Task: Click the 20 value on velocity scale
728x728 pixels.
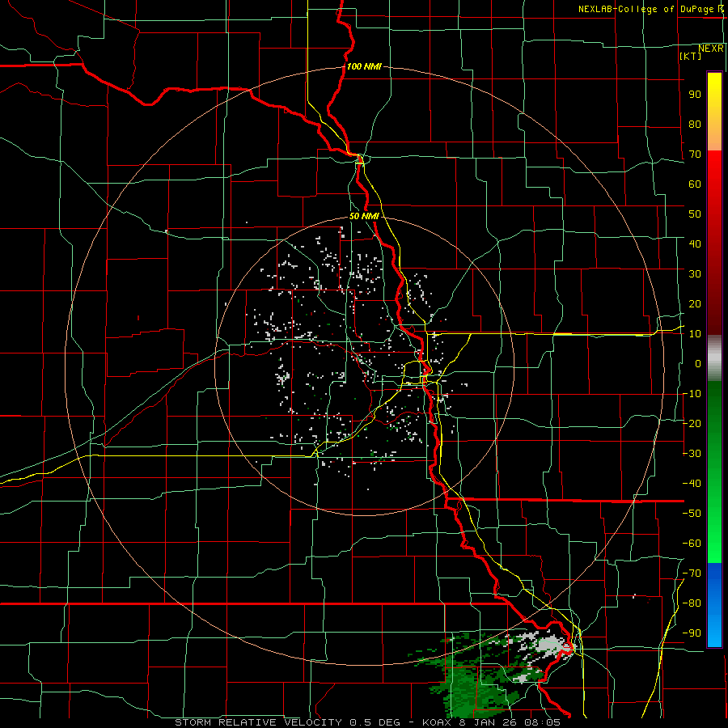Action: 695,304
